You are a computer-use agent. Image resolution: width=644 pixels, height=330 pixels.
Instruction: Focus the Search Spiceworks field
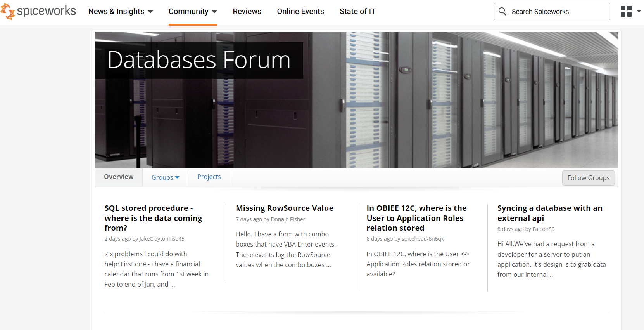[x=552, y=11]
